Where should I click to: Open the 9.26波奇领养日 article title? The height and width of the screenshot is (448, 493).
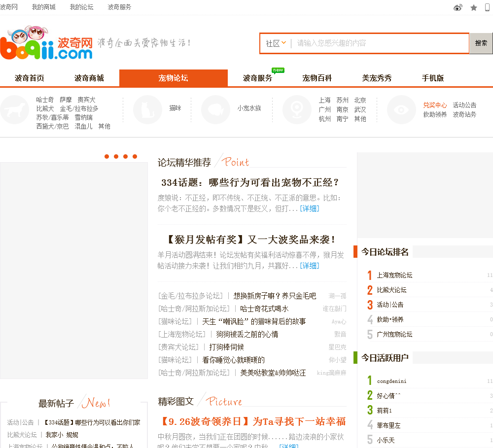[x=253, y=421]
